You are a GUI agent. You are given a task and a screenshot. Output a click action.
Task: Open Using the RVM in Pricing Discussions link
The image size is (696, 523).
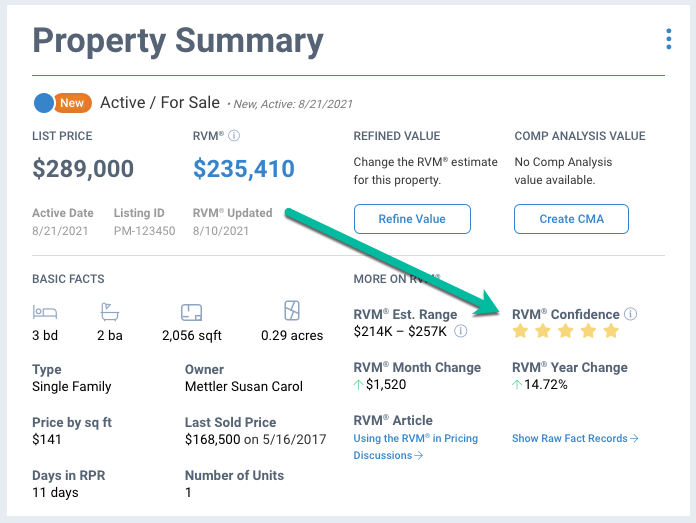click(415, 447)
